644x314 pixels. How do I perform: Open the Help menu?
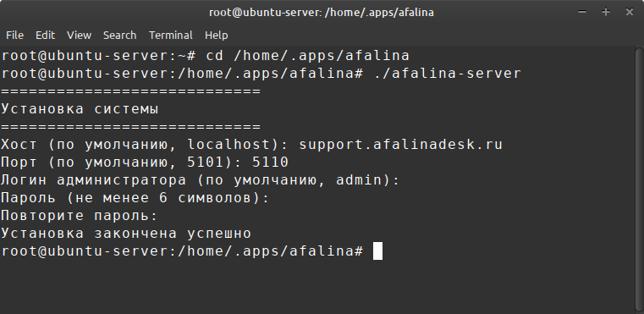(216, 36)
